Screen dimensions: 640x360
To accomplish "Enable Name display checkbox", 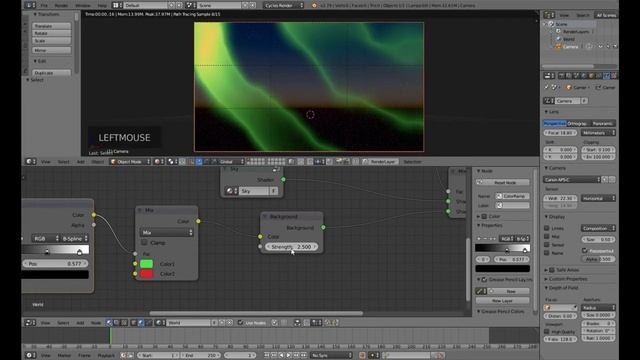I will pos(547,253).
